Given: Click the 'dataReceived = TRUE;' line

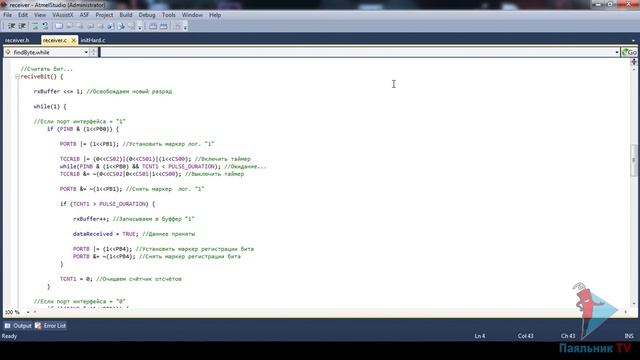Looking at the screenshot, I should [x=106, y=234].
